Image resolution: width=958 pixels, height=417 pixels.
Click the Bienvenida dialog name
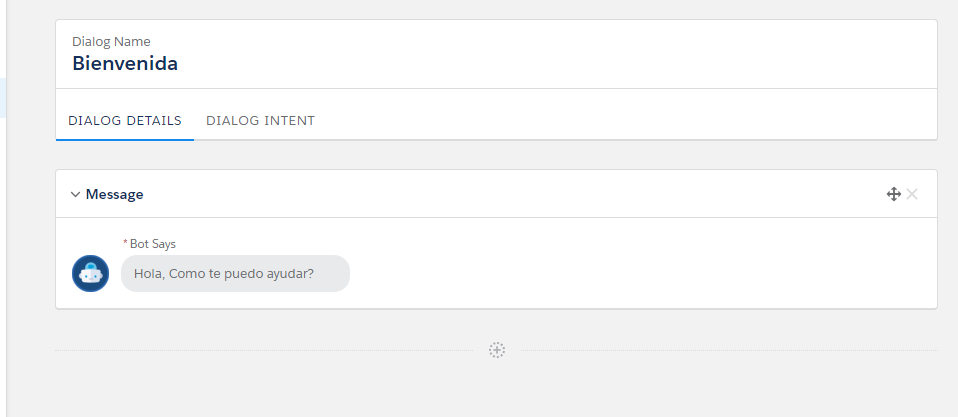[x=125, y=64]
